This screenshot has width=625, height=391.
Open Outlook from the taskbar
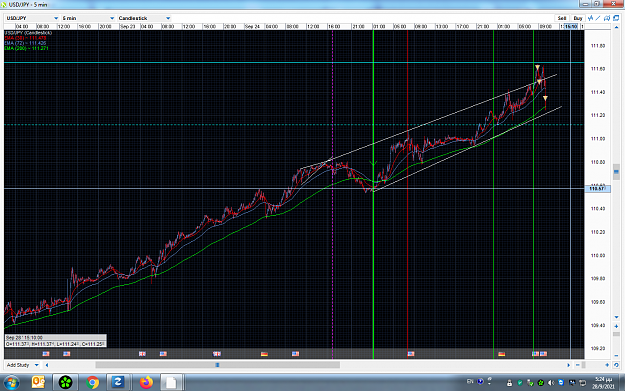point(38,382)
